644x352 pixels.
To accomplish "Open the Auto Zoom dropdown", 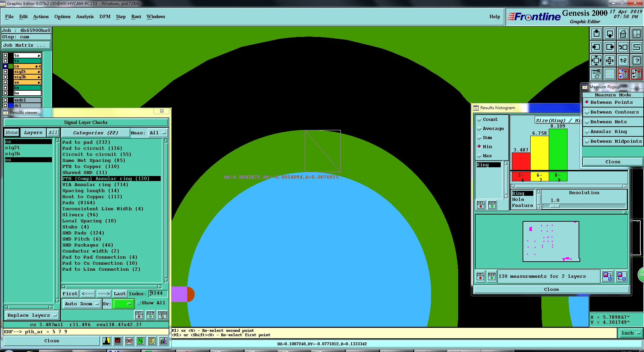I will tap(82, 304).
